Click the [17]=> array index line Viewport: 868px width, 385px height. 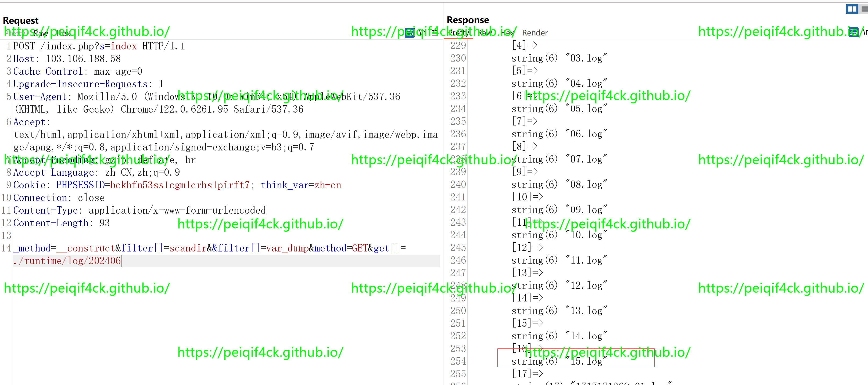coord(527,373)
